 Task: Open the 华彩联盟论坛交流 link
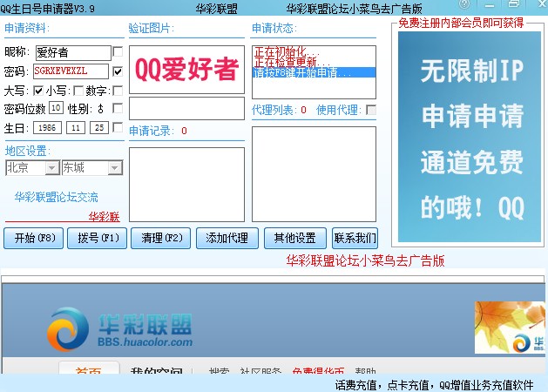pos(57,198)
